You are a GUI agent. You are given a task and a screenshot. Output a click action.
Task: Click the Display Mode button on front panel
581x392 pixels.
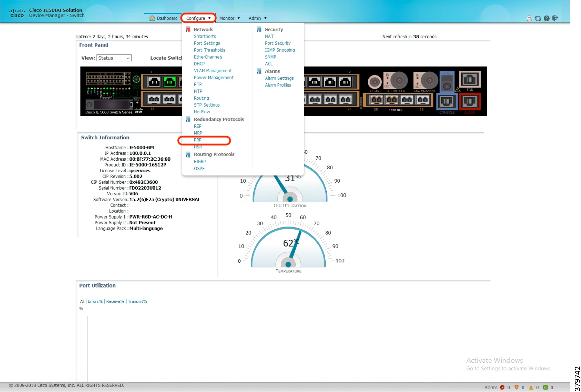[136, 79]
